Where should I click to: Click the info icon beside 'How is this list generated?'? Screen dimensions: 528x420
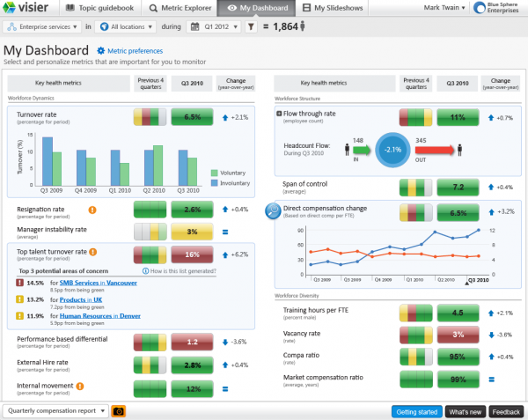tap(145, 271)
